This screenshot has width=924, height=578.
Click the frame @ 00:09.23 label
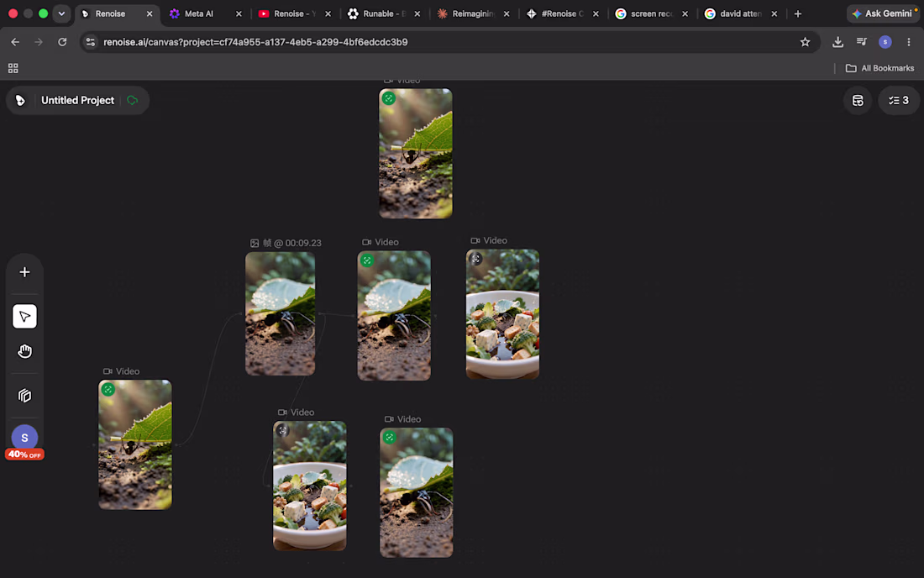point(286,243)
